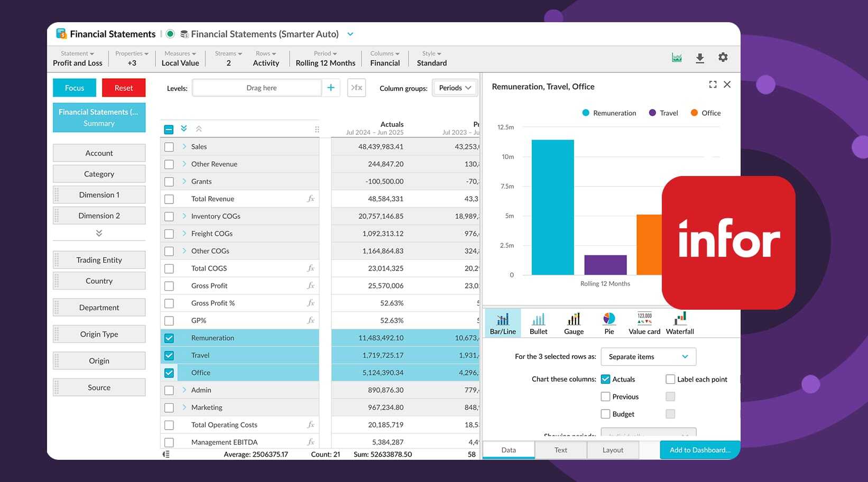Check the Label each point option
This screenshot has width=868, height=482.
coord(670,379)
